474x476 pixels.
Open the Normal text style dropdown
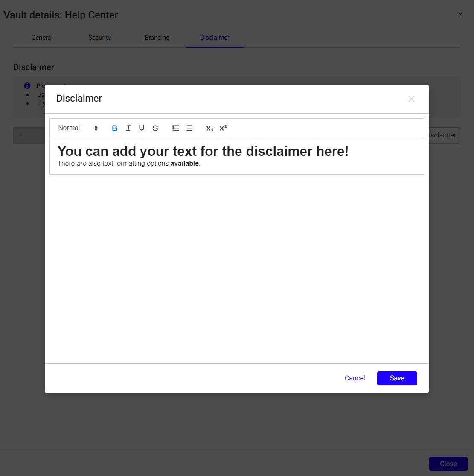point(78,128)
